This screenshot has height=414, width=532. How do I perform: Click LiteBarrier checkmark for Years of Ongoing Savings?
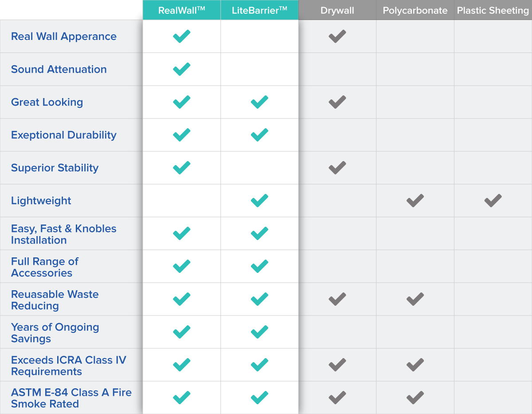tap(259, 332)
